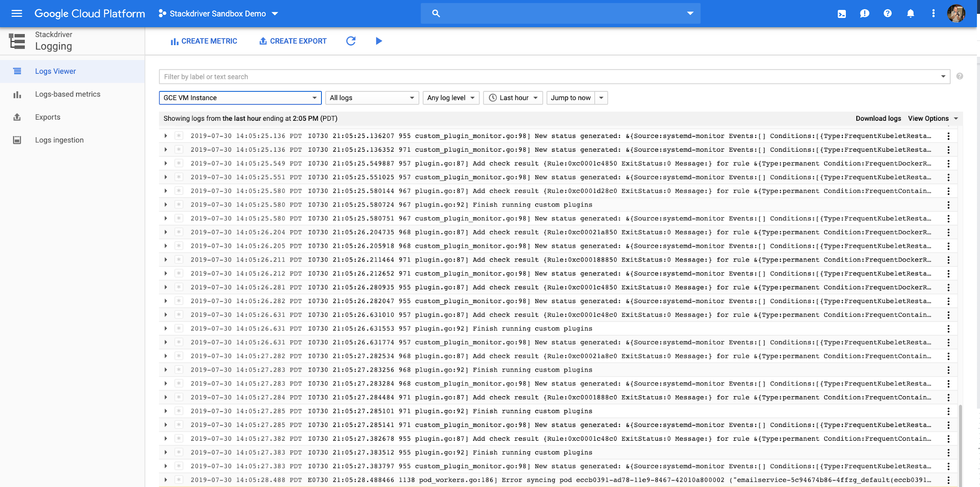
Task: Open more menu for entry 21:05:27.282534
Action: point(948,356)
